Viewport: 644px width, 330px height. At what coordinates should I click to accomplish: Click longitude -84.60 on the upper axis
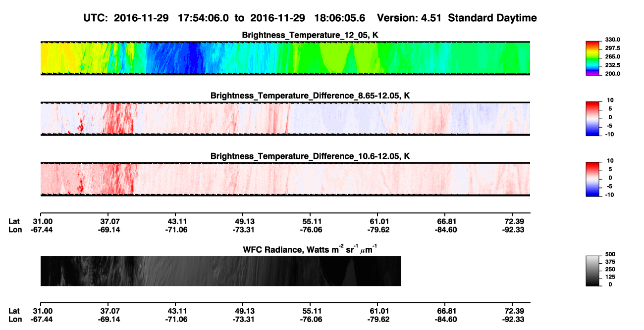pos(447,230)
